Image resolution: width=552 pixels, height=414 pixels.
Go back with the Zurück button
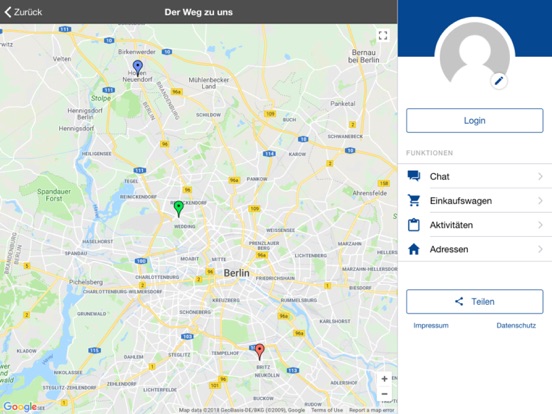click(x=23, y=12)
